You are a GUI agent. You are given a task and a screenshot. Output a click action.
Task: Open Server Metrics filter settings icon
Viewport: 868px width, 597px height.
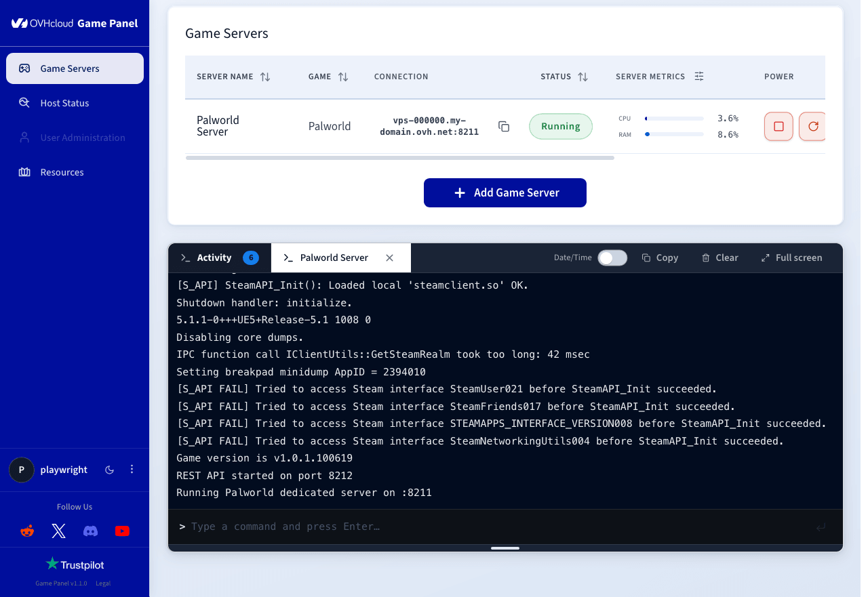(x=699, y=77)
